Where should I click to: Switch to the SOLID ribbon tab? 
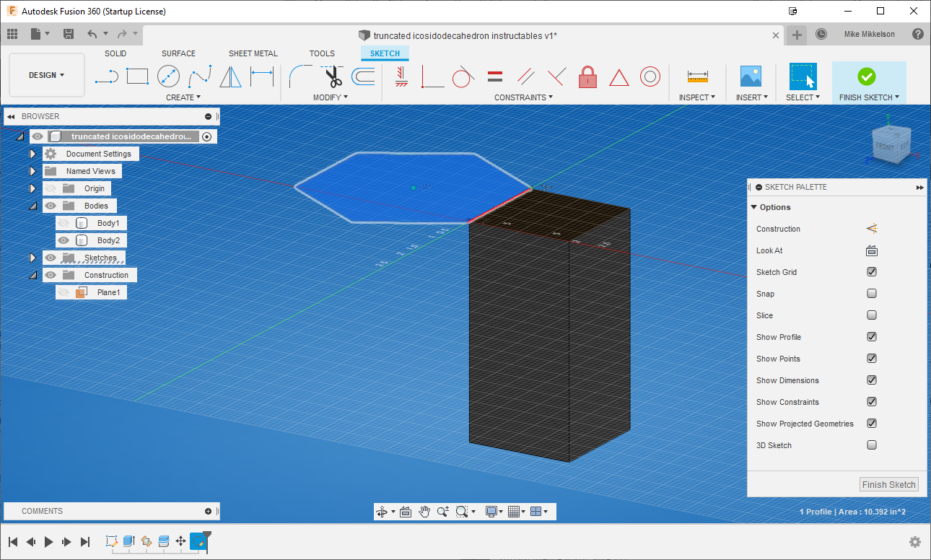(x=115, y=53)
